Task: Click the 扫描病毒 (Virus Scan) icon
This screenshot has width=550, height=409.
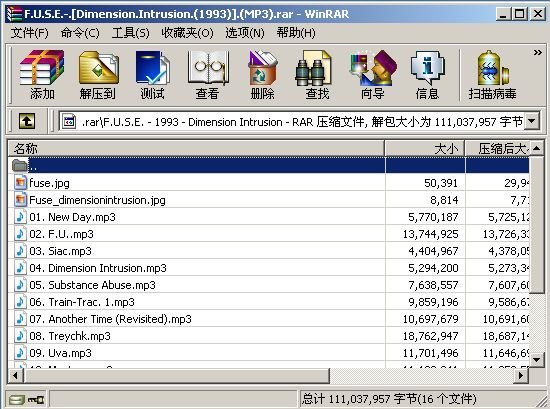Action: coord(493,68)
